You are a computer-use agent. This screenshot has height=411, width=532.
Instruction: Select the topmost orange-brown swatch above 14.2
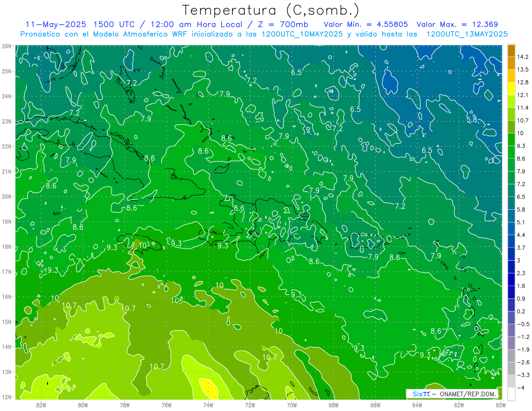pyautogui.click(x=511, y=51)
